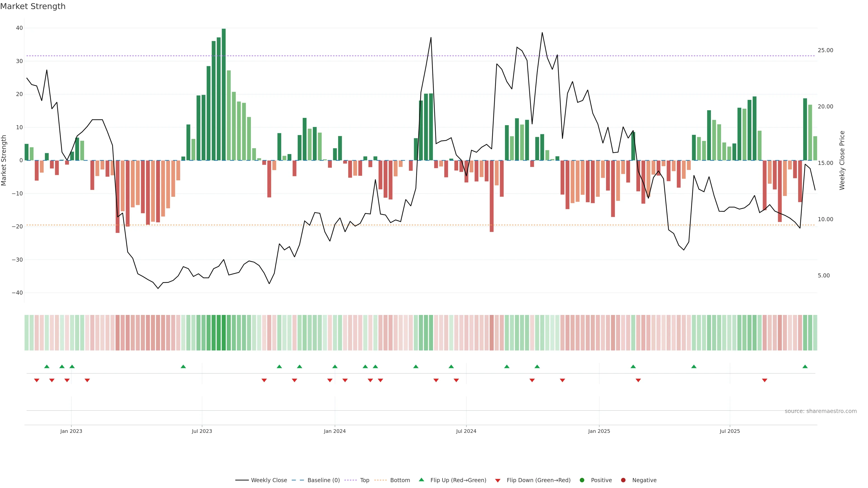Viewport: 868px width, 488px height.
Task: Click the Bottom legend line icon
Action: [380, 480]
